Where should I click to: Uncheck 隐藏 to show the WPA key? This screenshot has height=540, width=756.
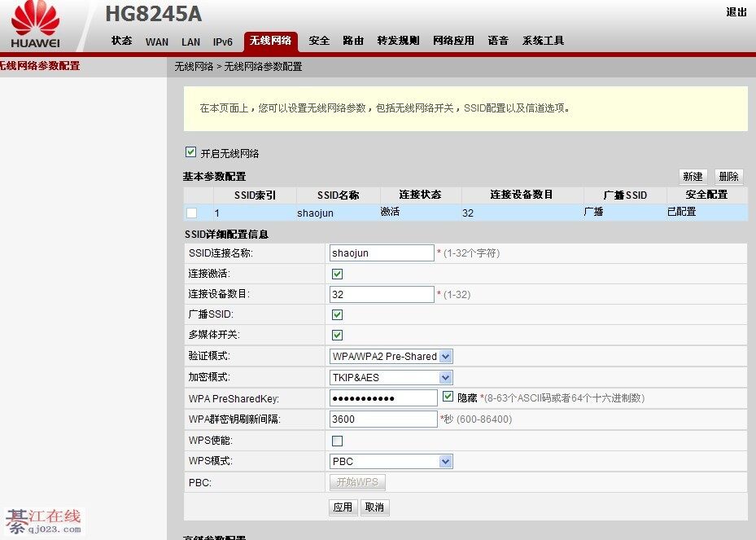pyautogui.click(x=448, y=397)
